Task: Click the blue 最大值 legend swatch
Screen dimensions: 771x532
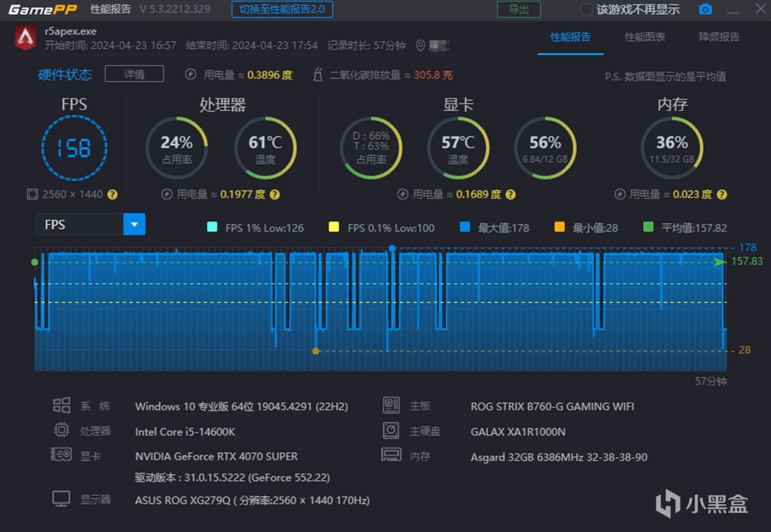Action: pos(464,227)
